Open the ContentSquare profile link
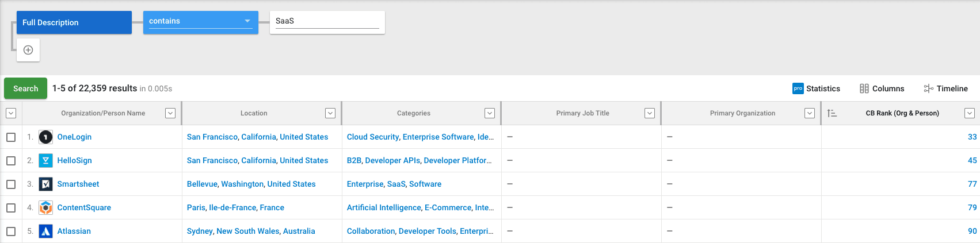 84,207
